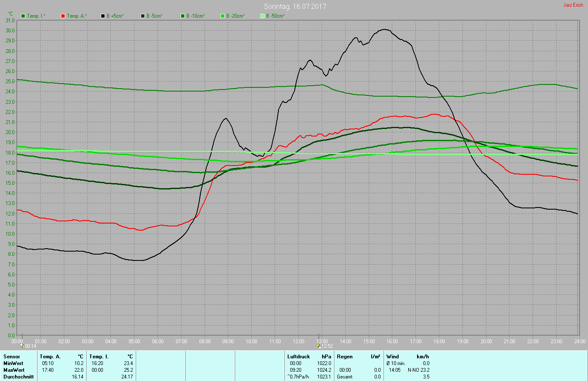Click the '17:40' maximum time value
Image resolution: width=588 pixels, height=381 pixels.
click(x=48, y=370)
